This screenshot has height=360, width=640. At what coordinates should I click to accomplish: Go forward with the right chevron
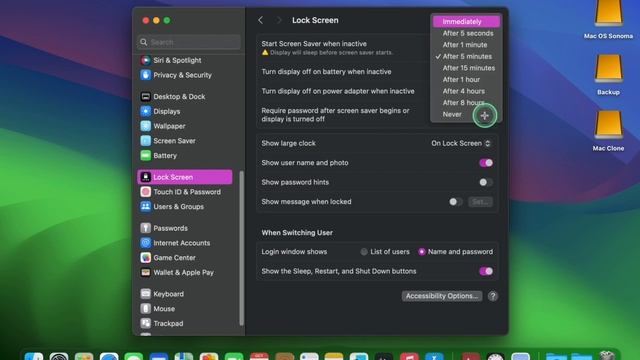tap(279, 20)
